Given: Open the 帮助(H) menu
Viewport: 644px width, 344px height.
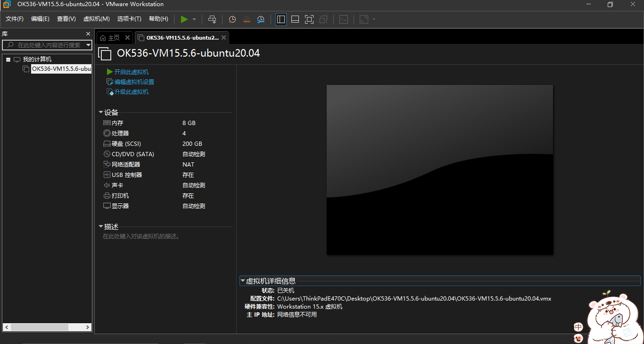Looking at the screenshot, I should (158, 19).
